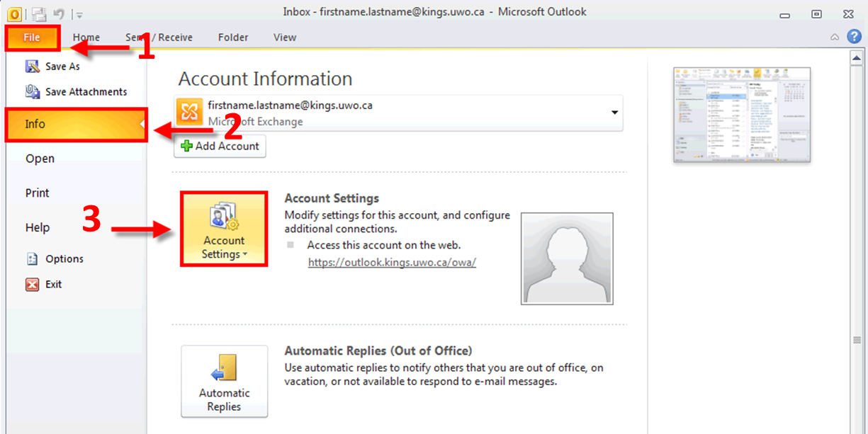Select the Info backstage section

coord(77,124)
